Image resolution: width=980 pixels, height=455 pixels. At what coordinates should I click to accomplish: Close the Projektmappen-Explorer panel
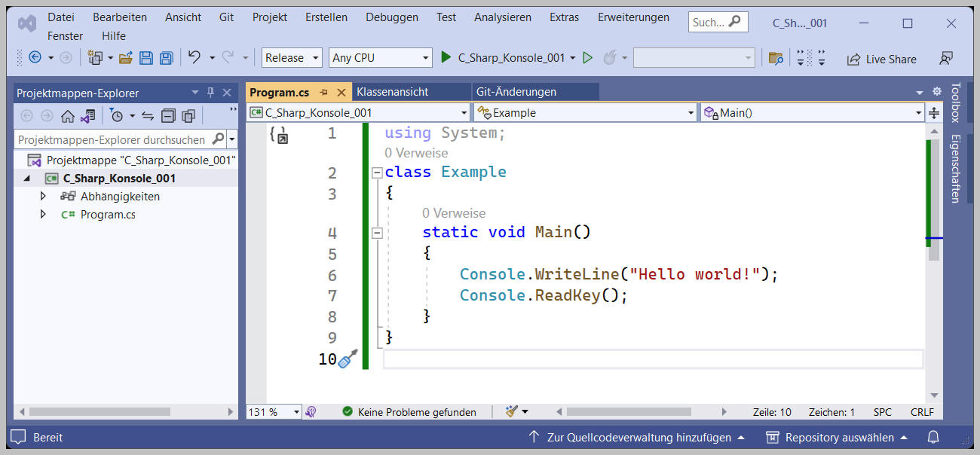(227, 93)
